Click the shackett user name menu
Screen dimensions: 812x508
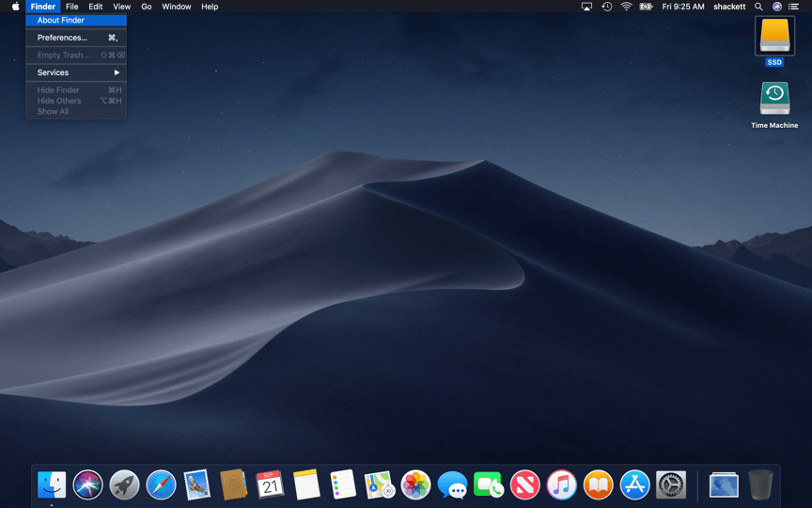pos(729,7)
